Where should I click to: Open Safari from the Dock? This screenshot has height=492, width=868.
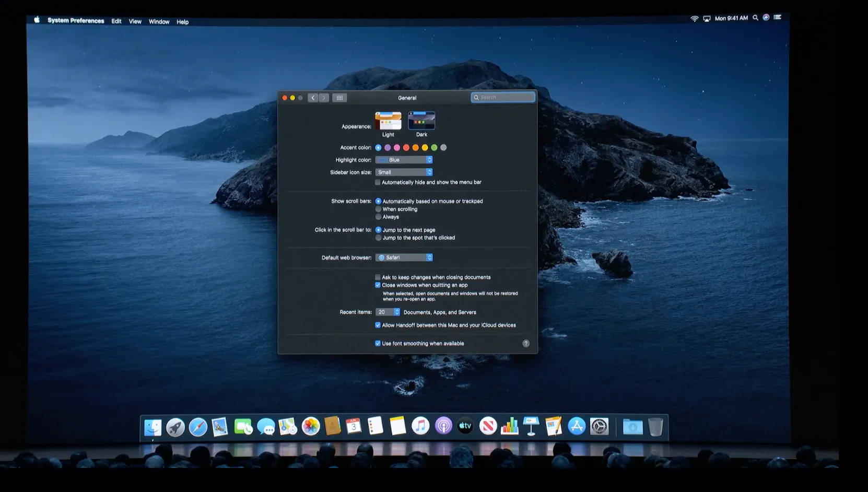point(198,427)
